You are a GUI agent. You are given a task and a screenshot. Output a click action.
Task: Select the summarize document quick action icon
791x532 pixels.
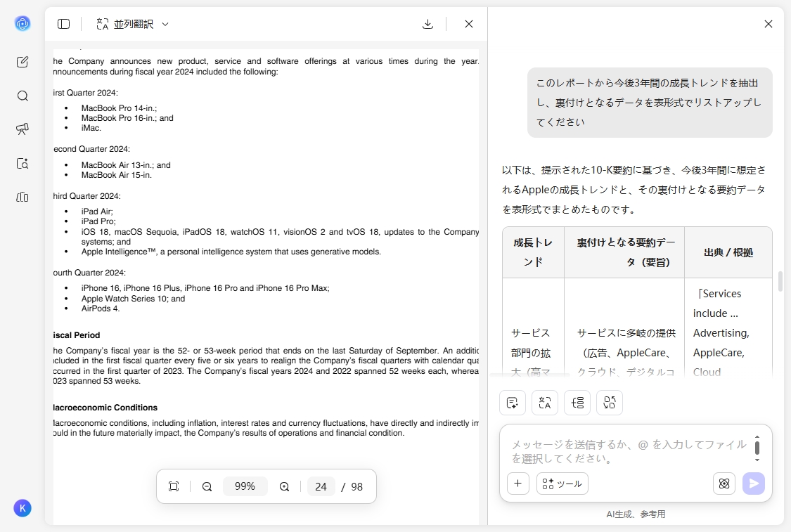coord(513,403)
